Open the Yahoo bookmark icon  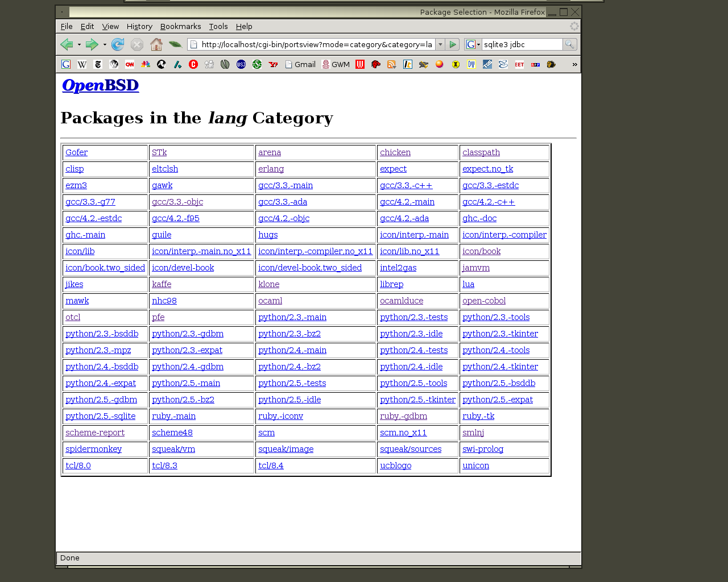(x=273, y=64)
